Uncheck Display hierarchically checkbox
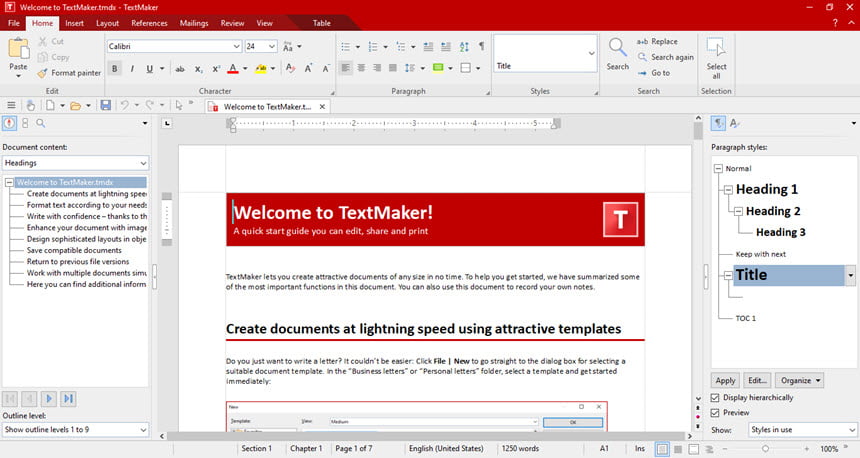860x458 pixels. [x=715, y=397]
